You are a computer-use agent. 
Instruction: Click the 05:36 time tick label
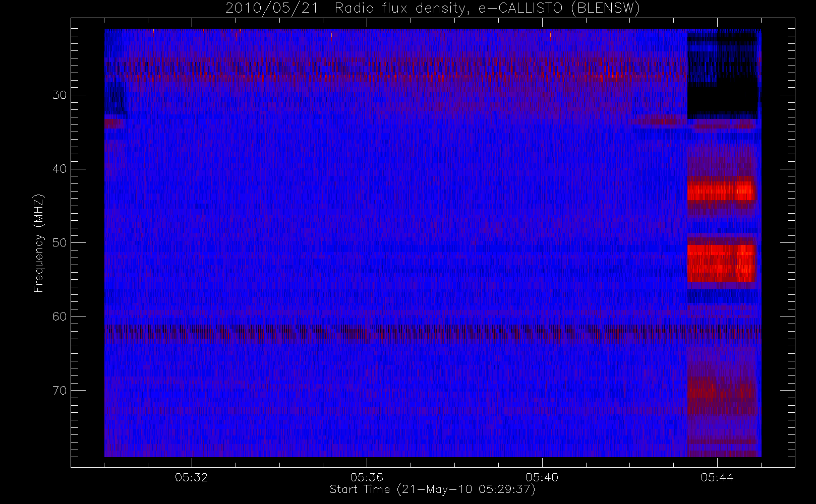tap(367, 477)
